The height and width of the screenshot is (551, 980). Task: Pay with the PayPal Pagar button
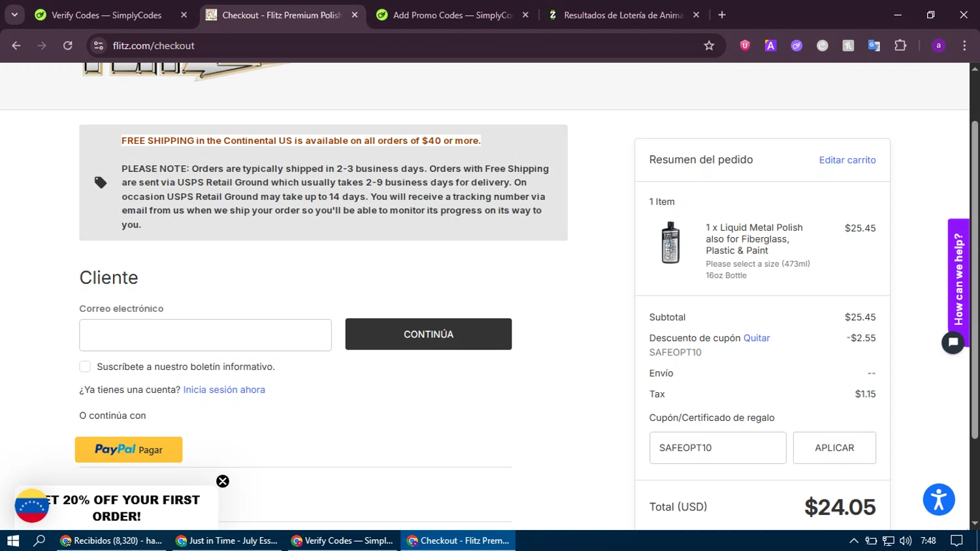point(129,450)
